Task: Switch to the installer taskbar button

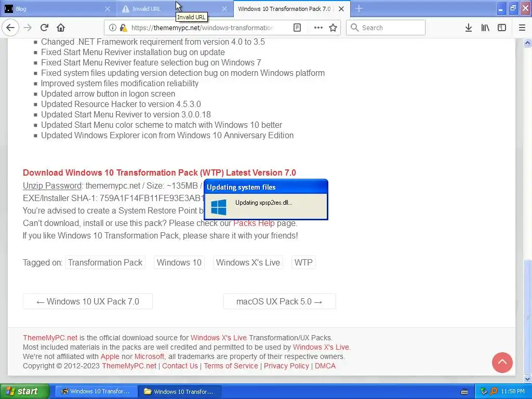Action: tap(95, 392)
